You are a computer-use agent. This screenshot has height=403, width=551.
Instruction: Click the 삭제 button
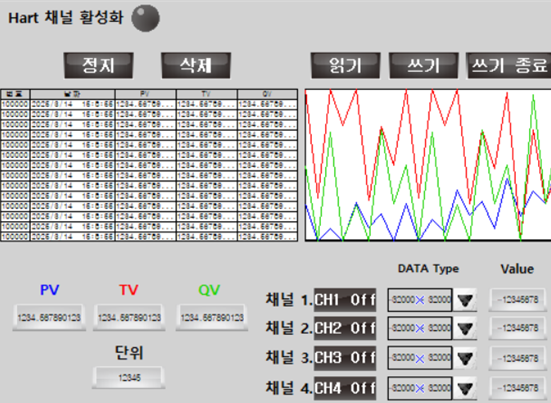[196, 66]
